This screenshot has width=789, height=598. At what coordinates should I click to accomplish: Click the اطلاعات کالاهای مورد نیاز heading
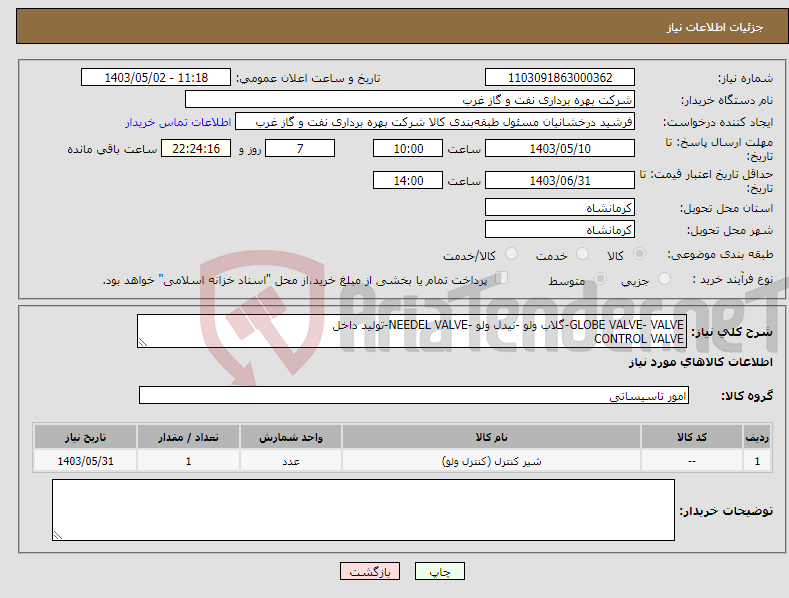[700, 362]
